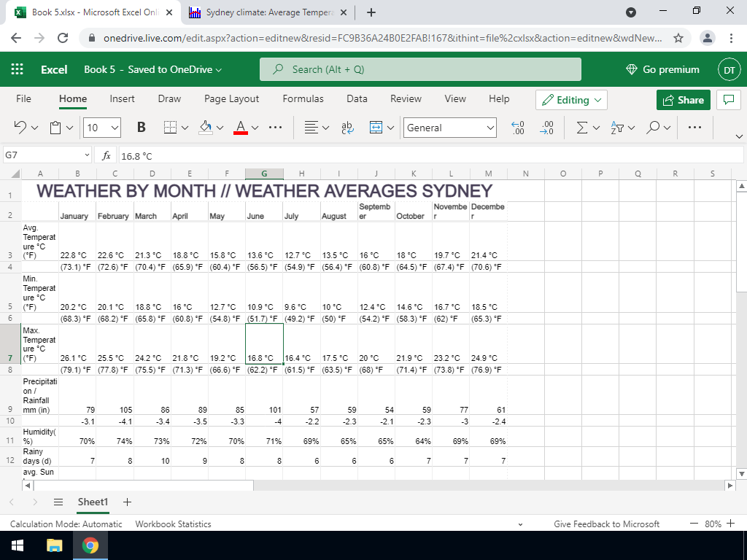This screenshot has width=747, height=560.
Task: Open the Editing mode dropdown
Action: [x=571, y=100]
